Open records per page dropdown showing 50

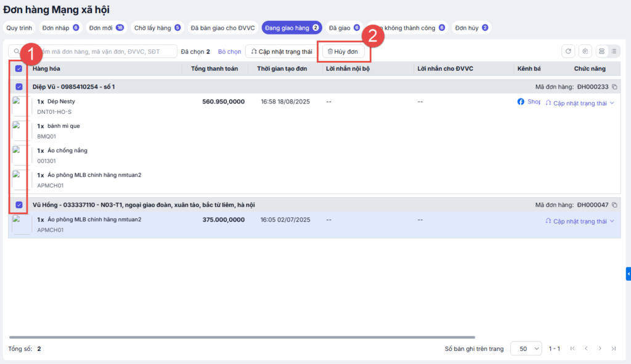pyautogui.click(x=526, y=349)
